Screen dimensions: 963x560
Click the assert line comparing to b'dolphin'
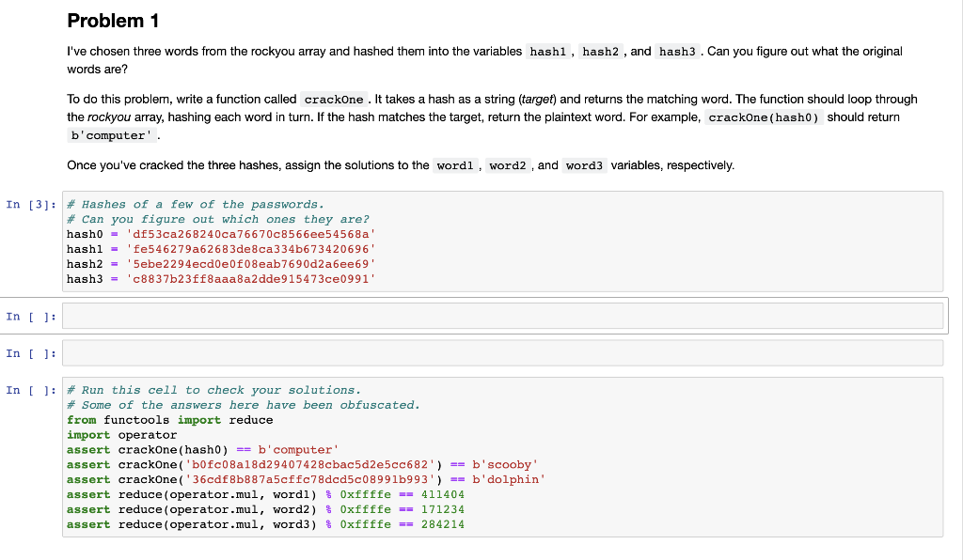click(x=307, y=479)
